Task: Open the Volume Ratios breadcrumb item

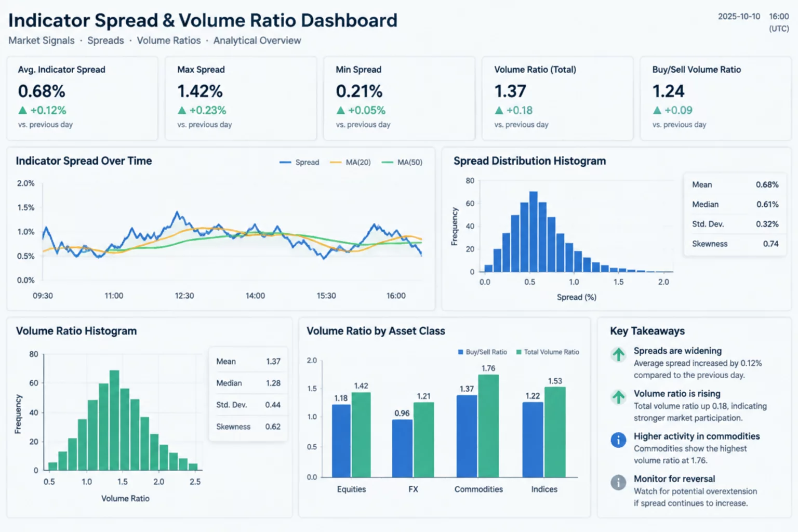Action: pyautogui.click(x=169, y=41)
